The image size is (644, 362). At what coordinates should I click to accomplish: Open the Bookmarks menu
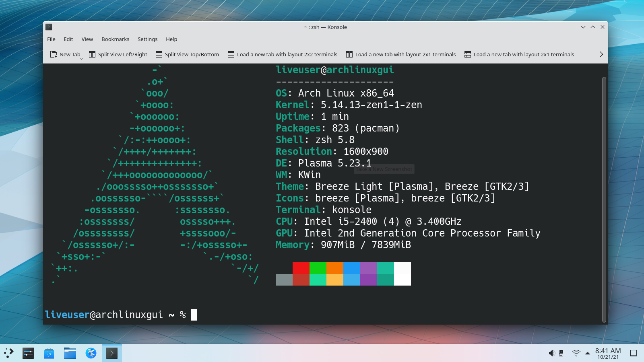click(x=115, y=39)
